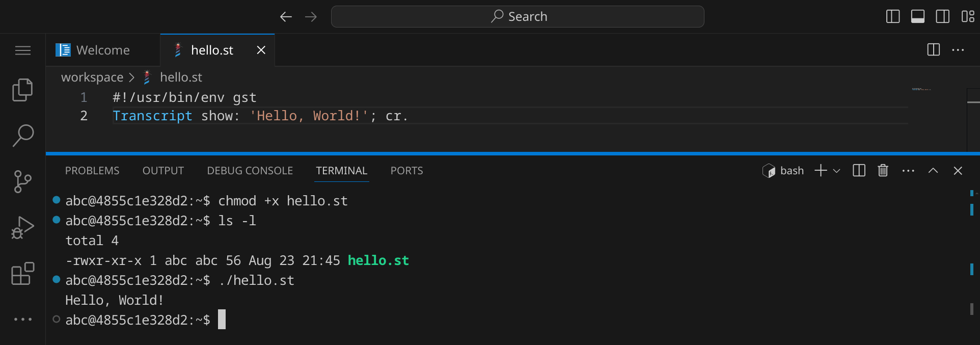Toggle the bottom panel visibility
The width and height of the screenshot is (980, 345).
918,17
